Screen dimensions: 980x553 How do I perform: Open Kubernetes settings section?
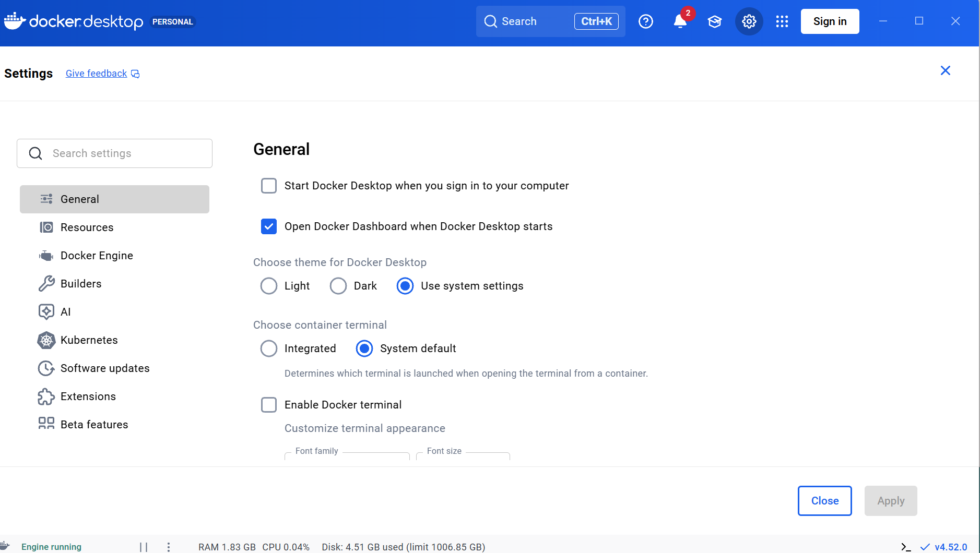coord(89,340)
